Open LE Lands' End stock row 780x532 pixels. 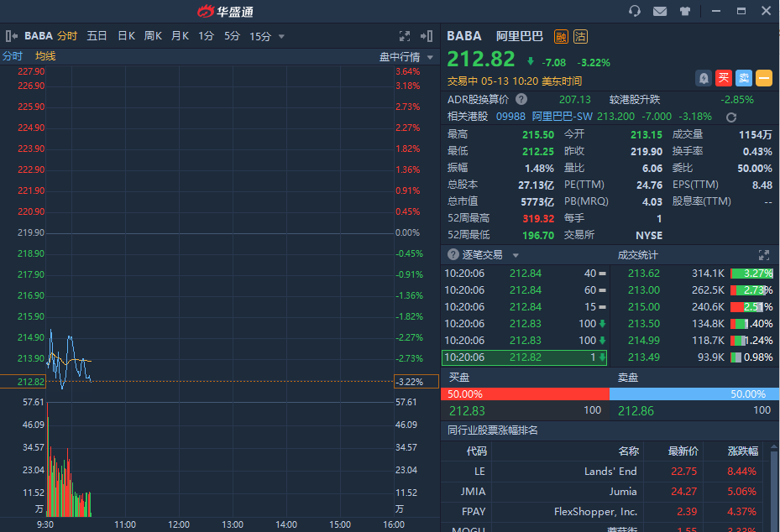point(604,472)
